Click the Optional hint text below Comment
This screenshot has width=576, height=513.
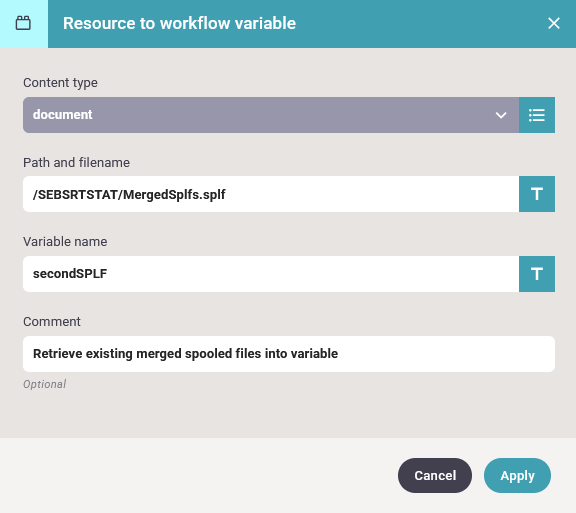point(44,384)
